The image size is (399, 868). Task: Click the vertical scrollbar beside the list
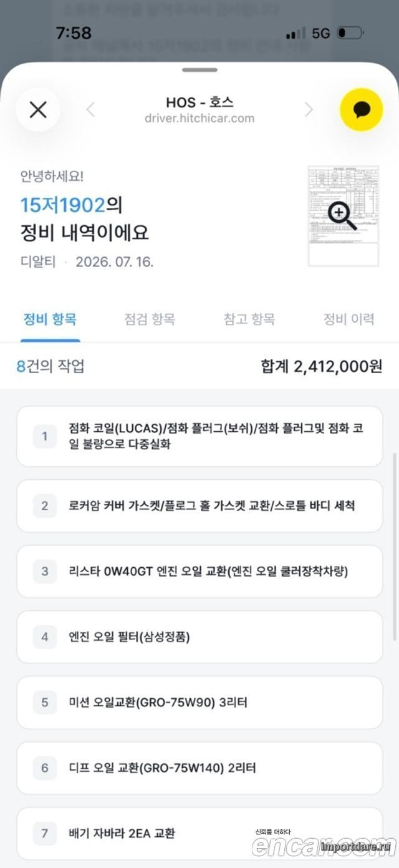click(394, 547)
